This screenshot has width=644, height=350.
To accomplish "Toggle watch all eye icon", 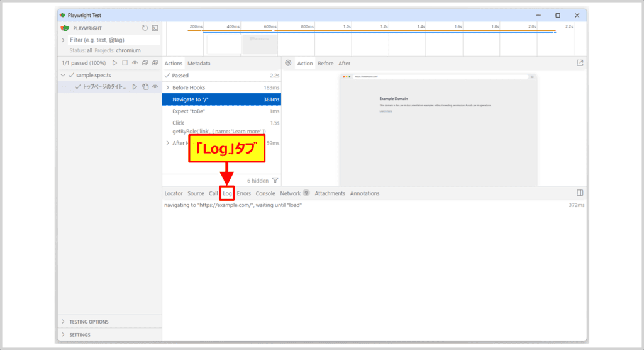I will click(135, 63).
